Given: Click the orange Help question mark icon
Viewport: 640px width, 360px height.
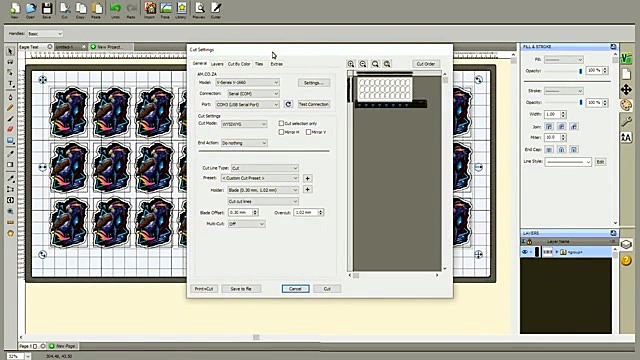Looking at the screenshot, I should 626,260.
